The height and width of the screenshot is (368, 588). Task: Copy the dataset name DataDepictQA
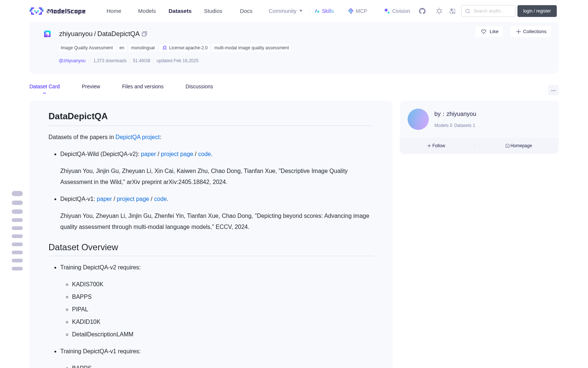144,34
